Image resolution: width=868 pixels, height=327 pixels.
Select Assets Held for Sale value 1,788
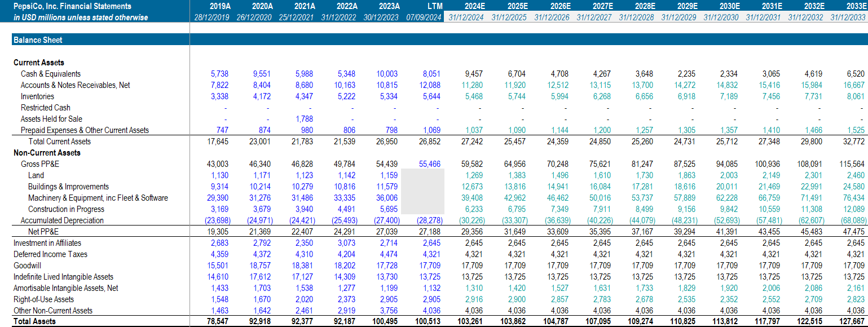(x=305, y=119)
